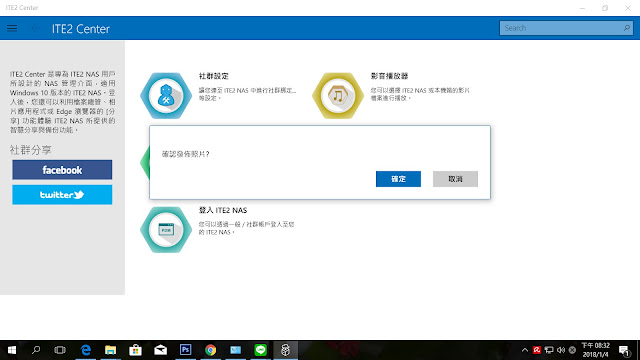Click the ITE2 Center header title
Screen dimensions: 640x360
(x=81, y=29)
